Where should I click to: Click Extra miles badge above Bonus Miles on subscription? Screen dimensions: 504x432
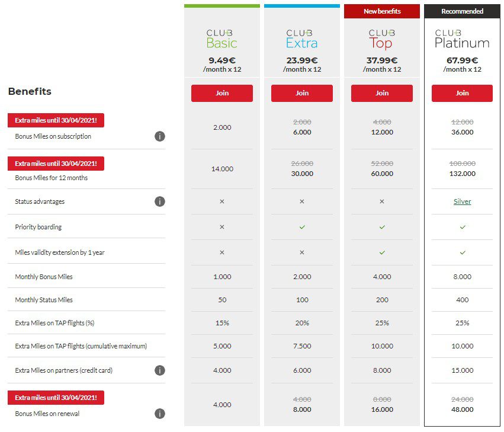click(56, 120)
